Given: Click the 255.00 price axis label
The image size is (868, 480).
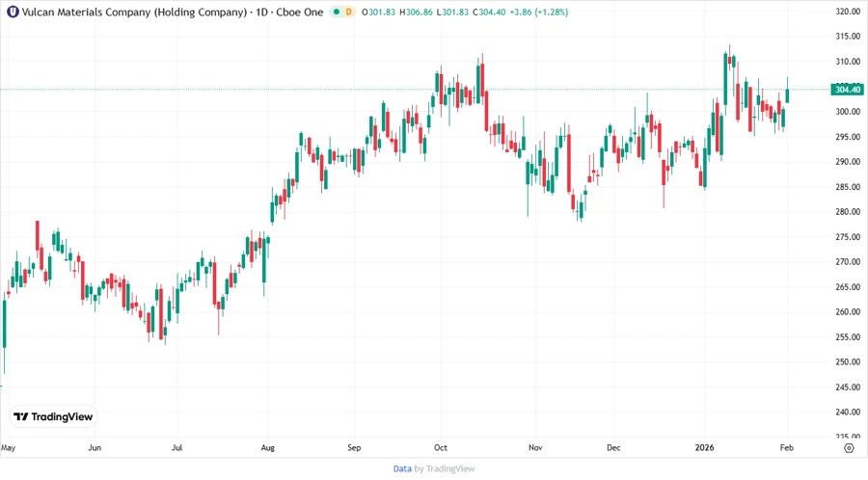Looking at the screenshot, I should (848, 336).
